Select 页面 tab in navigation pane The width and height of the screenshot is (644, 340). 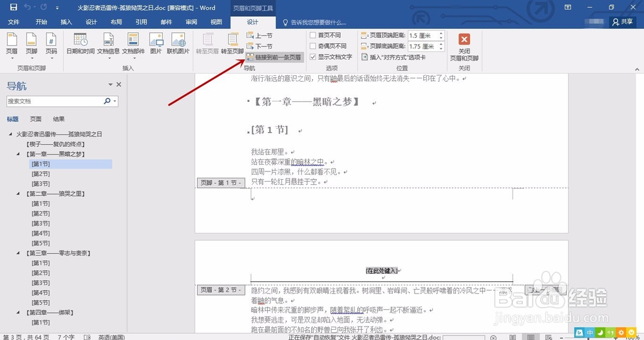pos(35,119)
